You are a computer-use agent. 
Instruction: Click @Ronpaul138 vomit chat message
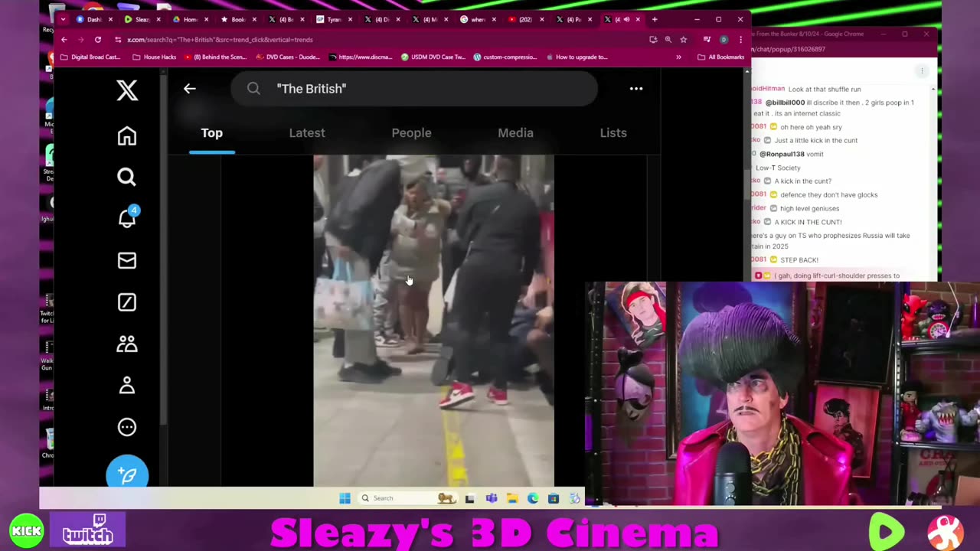click(792, 154)
